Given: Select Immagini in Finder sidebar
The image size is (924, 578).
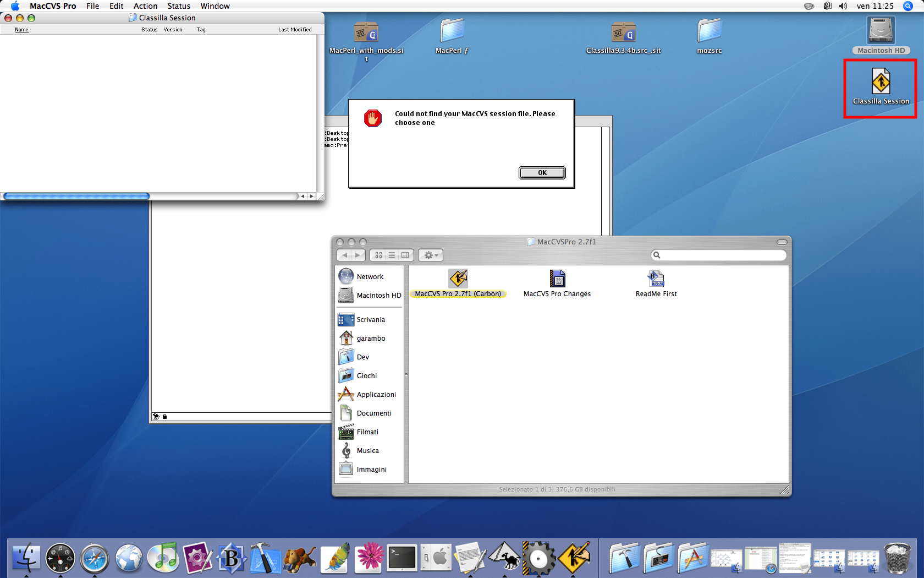Looking at the screenshot, I should 370,469.
